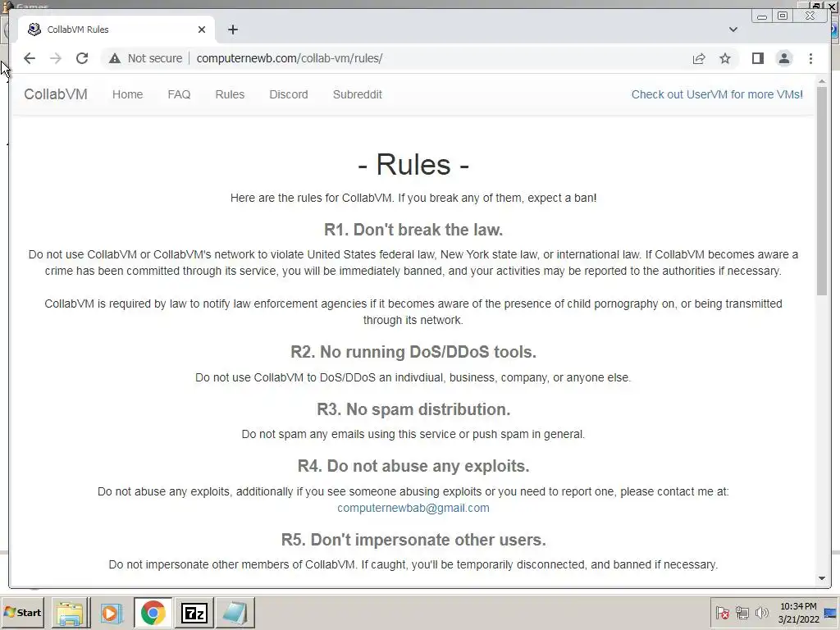The height and width of the screenshot is (630, 840).
Task: Click the '- Rules -' heading
Action: pyautogui.click(x=413, y=164)
